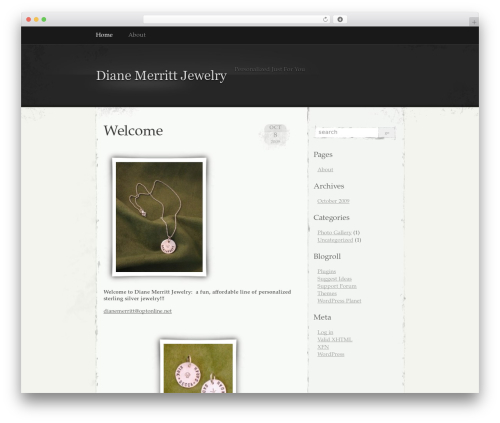This screenshot has width=500, height=423.
Task: Click the dianemerritt email address link
Action: 137,311
